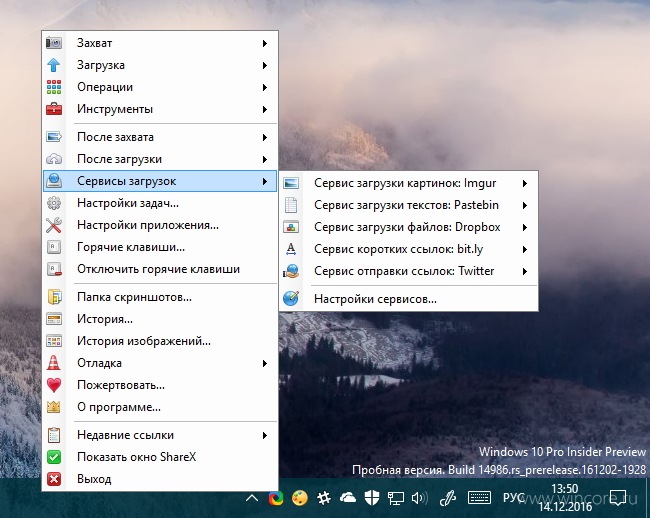The height and width of the screenshot is (518, 650).
Task: Click the traffic cone icon beside Отладка
Action: [54, 363]
